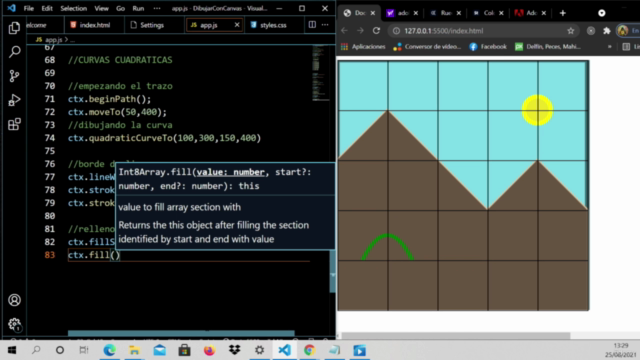Place cursor on line 74 quadraticCurveTo

coord(164,138)
